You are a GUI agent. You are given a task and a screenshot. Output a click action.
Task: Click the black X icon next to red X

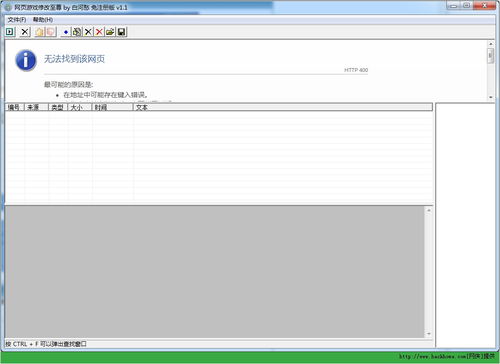pyautogui.click(x=88, y=32)
